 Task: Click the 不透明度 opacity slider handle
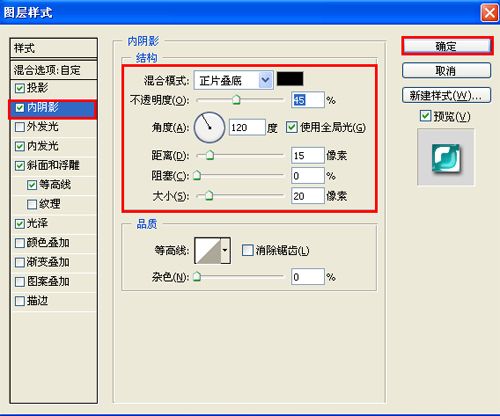[x=236, y=99]
